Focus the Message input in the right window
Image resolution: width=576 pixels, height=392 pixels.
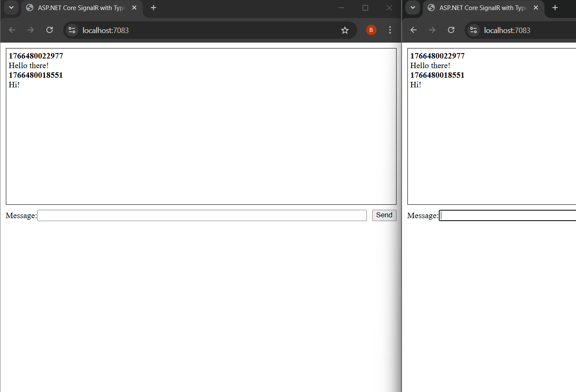[506, 215]
